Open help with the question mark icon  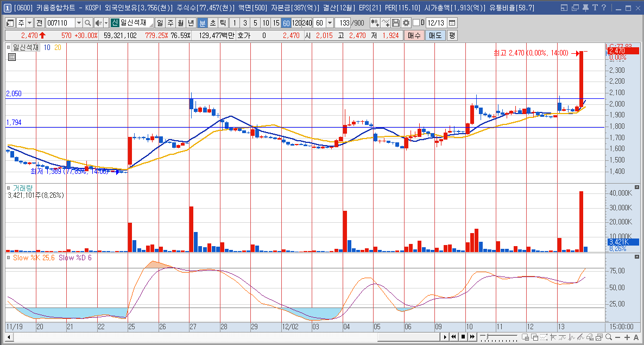point(603,8)
